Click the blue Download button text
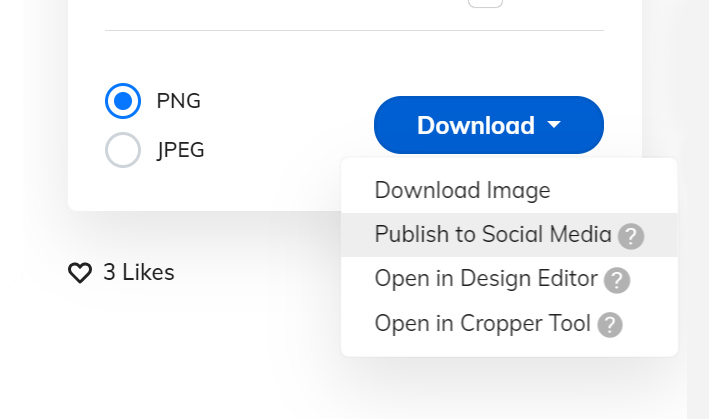Image resolution: width=709 pixels, height=419 pixels. (x=476, y=125)
